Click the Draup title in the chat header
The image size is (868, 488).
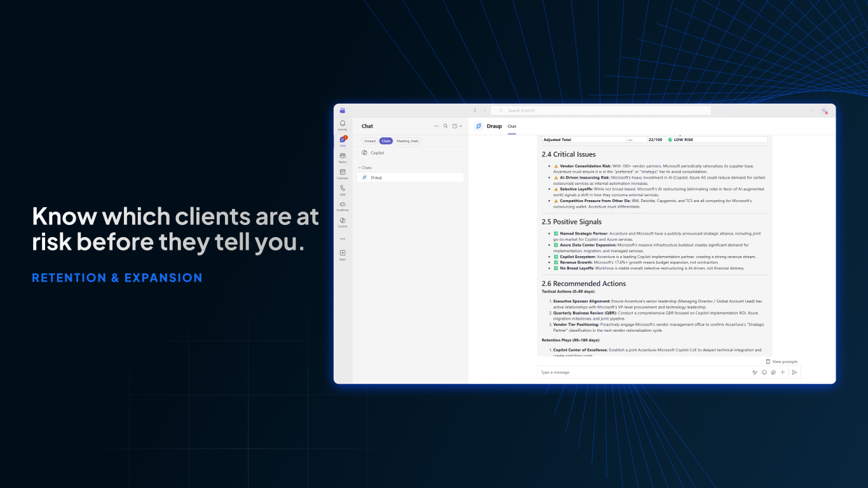coord(494,126)
